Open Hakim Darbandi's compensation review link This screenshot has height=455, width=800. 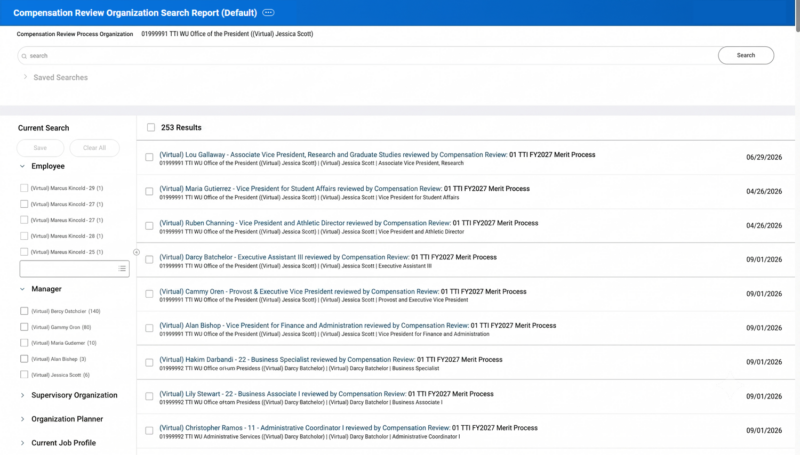pyautogui.click(x=287, y=360)
